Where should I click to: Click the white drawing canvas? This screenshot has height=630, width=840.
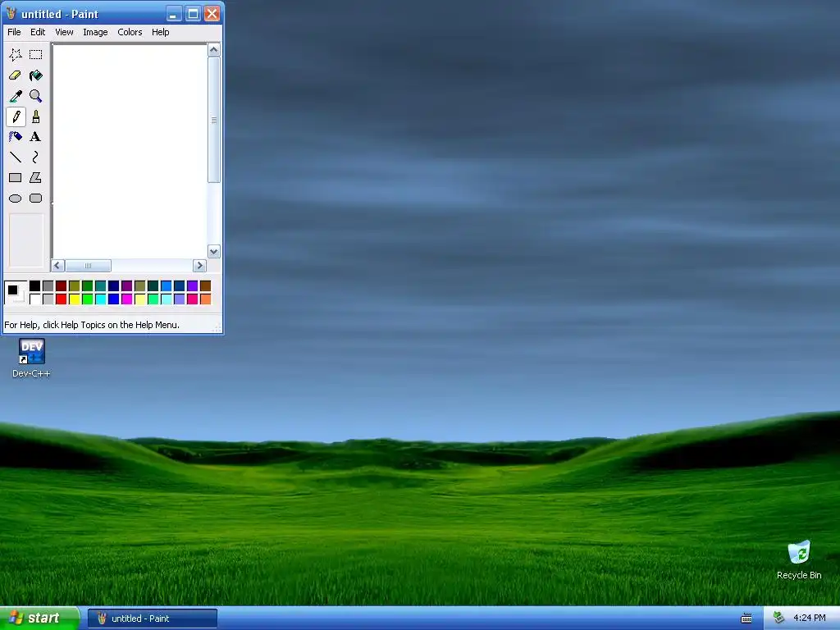point(130,151)
